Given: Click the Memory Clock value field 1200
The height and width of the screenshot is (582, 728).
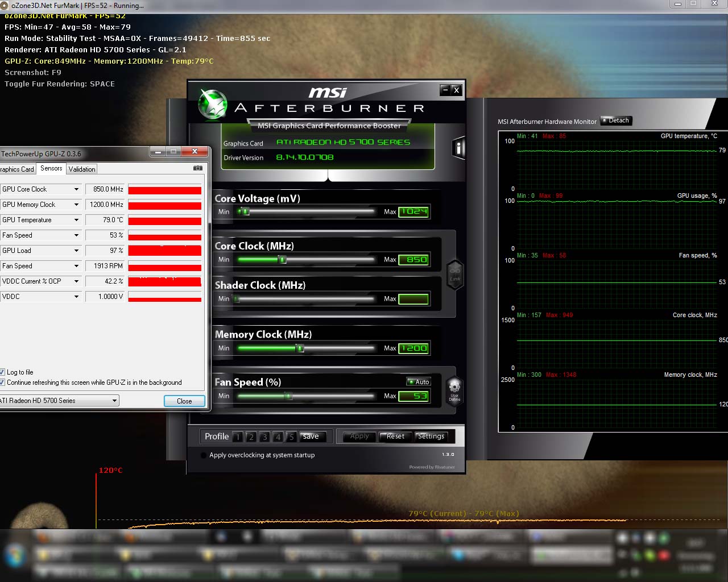Looking at the screenshot, I should point(413,348).
